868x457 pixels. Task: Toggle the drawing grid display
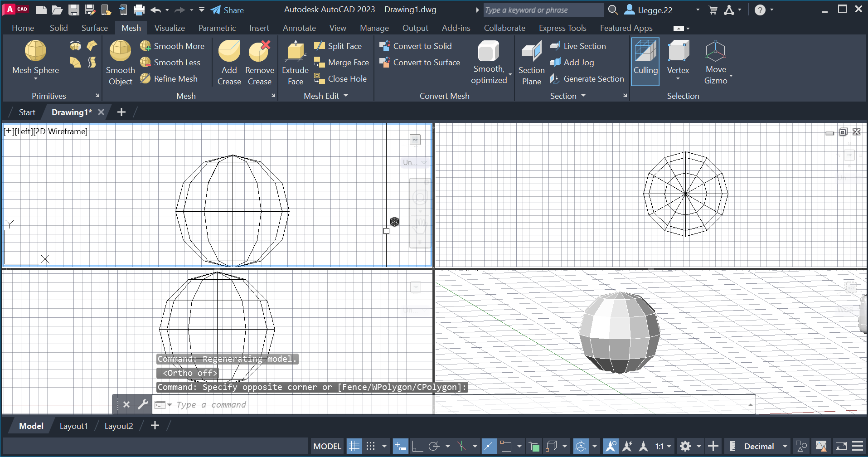354,446
